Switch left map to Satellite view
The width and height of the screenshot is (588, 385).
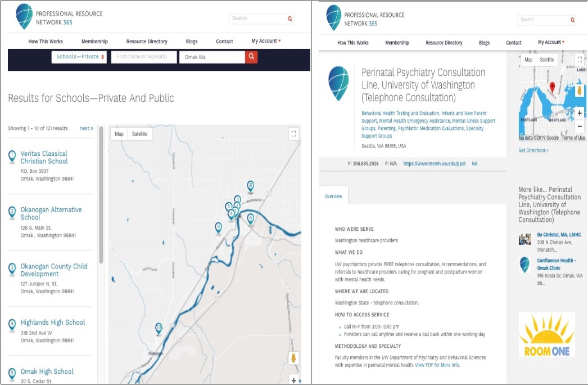[139, 134]
